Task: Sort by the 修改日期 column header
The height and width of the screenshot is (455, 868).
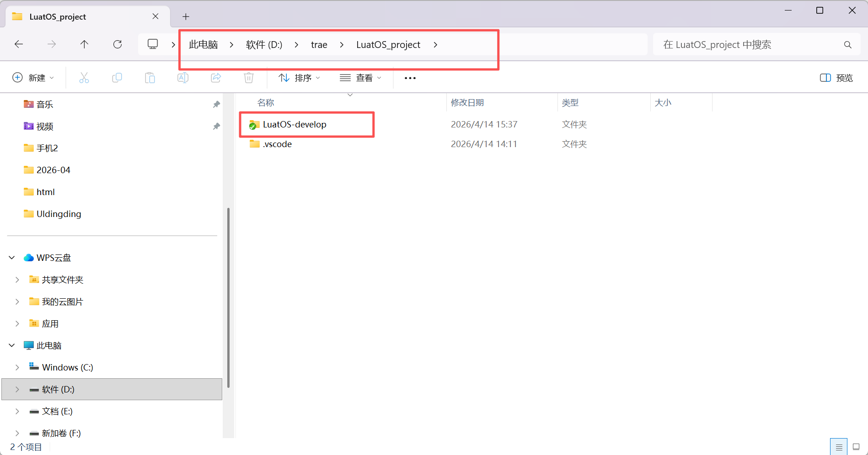Action: pos(467,103)
